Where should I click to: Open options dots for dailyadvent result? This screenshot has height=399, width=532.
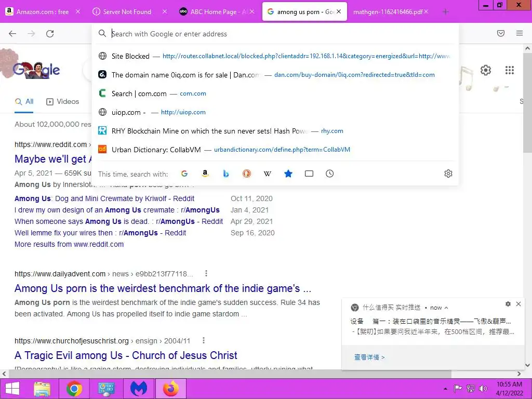(x=206, y=273)
